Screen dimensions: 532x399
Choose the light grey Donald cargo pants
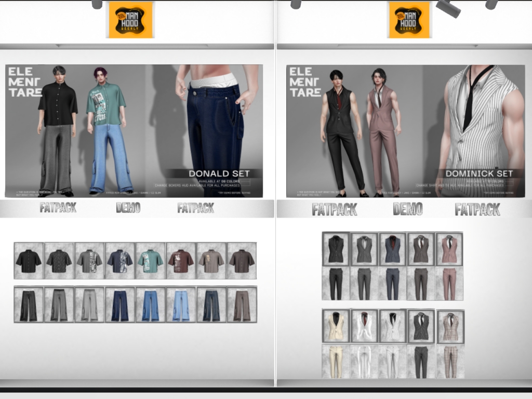pyautogui.click(x=89, y=304)
